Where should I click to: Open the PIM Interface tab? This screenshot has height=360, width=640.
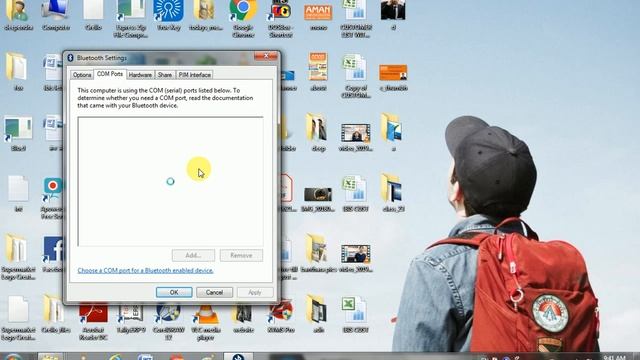[x=194, y=75]
